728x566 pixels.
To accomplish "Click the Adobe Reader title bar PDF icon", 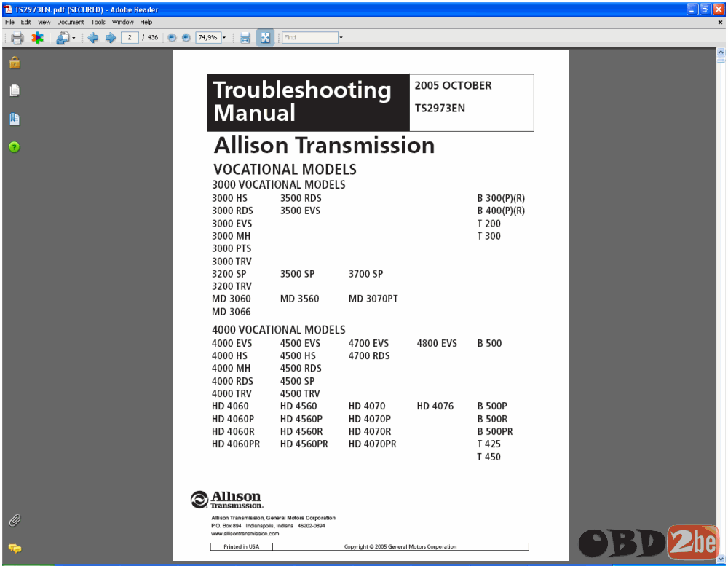I will pyautogui.click(x=8, y=9).
